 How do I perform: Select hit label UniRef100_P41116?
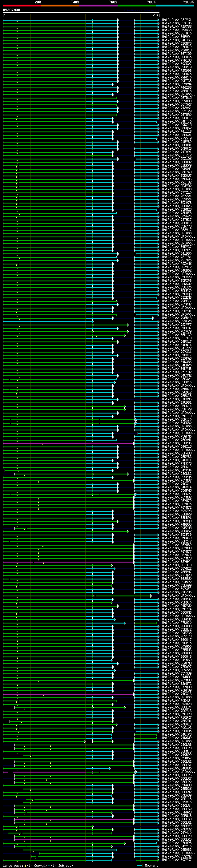(x=177, y=132)
